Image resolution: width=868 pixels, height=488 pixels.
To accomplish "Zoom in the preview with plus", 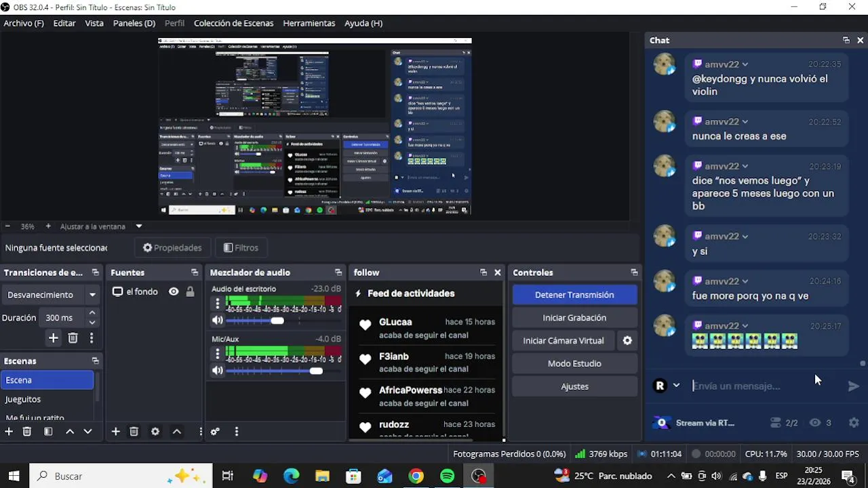I will pyautogui.click(x=48, y=226).
